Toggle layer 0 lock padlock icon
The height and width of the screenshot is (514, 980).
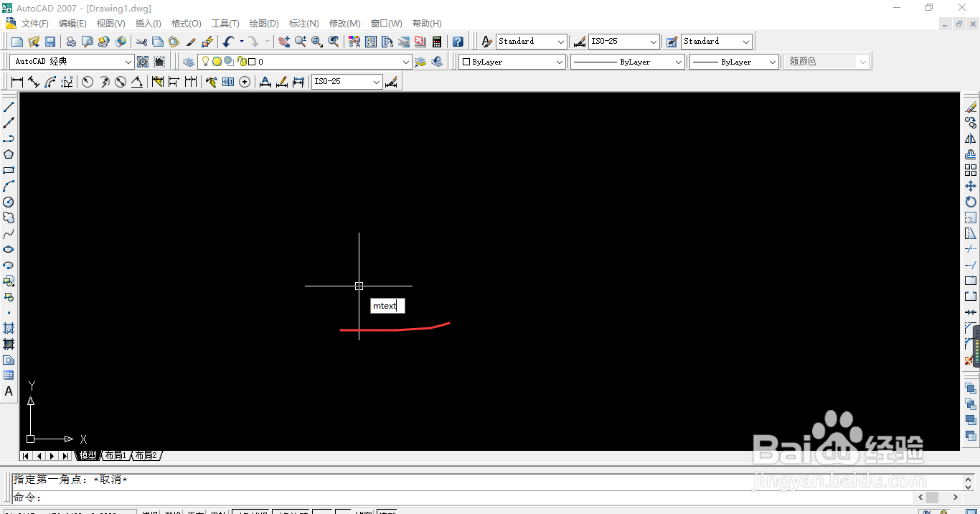pyautogui.click(x=240, y=62)
